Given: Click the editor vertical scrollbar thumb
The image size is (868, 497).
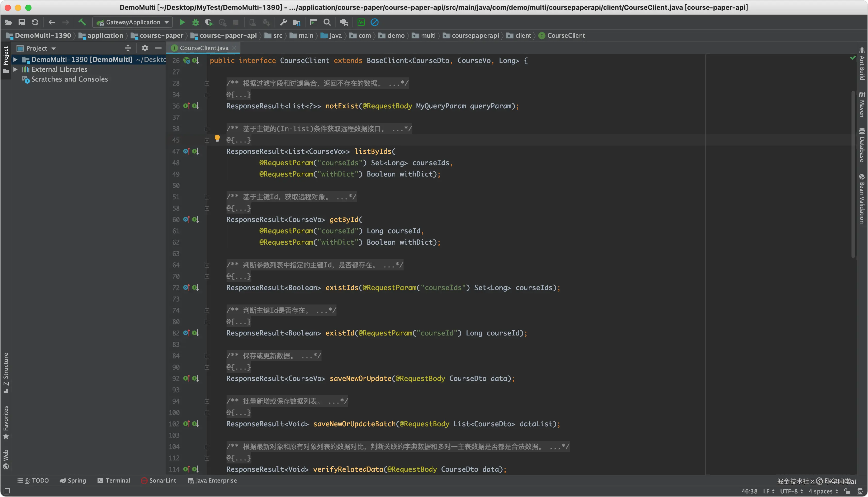Looking at the screenshot, I should [853, 174].
